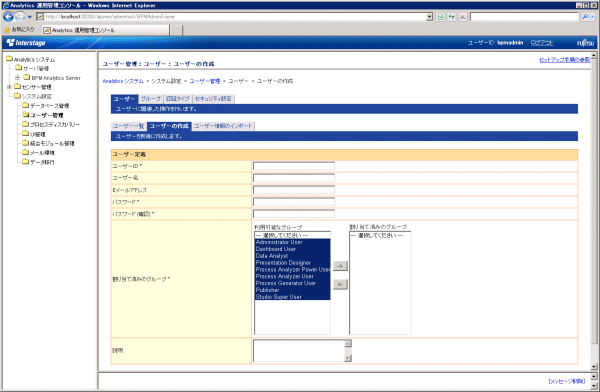Click the BPM Analytics Server folder icon
Viewport: 600px width, 392px height.
27,77
